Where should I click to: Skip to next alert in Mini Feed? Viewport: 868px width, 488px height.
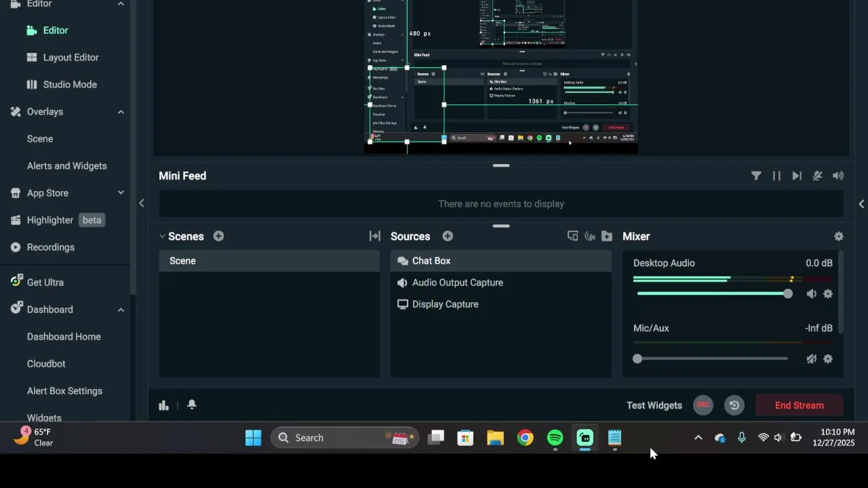pos(797,176)
